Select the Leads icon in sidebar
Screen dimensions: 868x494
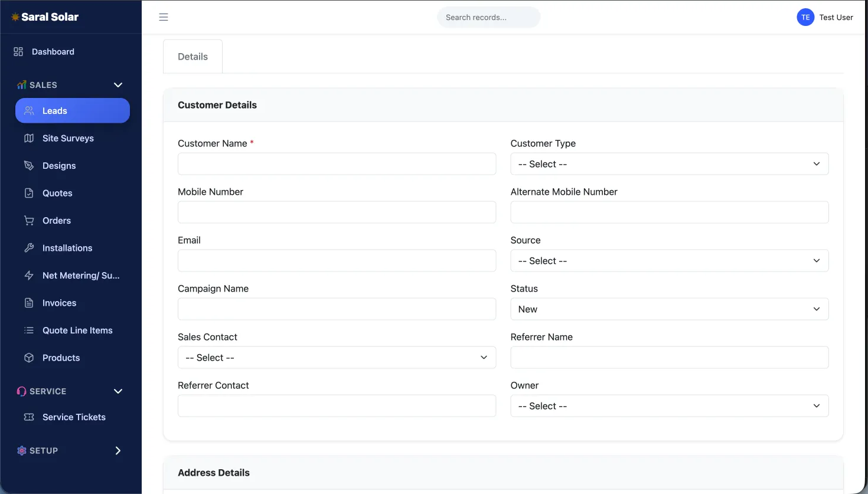click(x=28, y=110)
